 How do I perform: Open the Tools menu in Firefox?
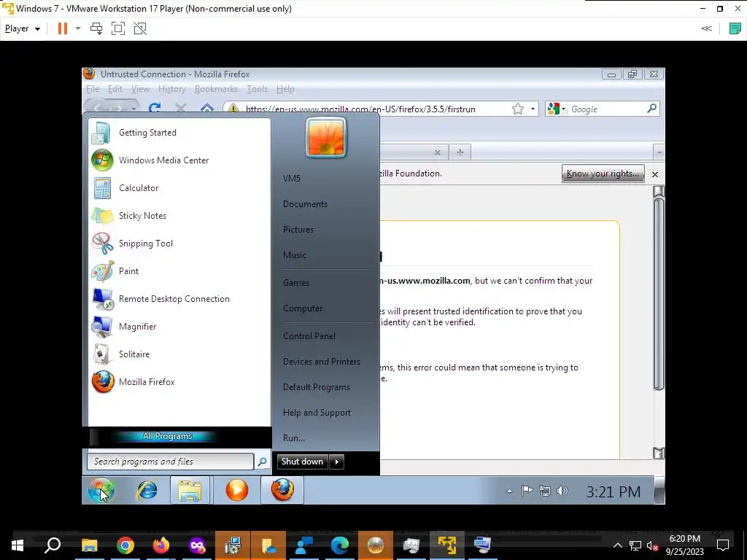tap(257, 89)
